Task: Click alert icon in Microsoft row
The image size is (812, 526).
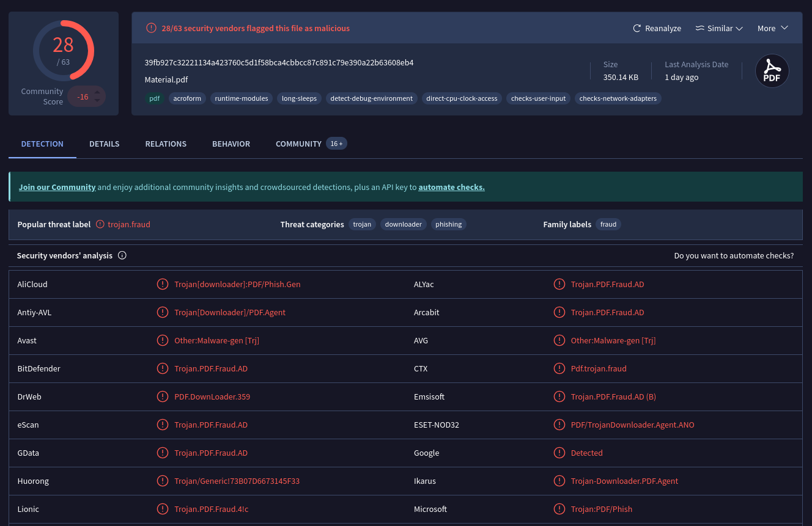Action: (x=559, y=509)
